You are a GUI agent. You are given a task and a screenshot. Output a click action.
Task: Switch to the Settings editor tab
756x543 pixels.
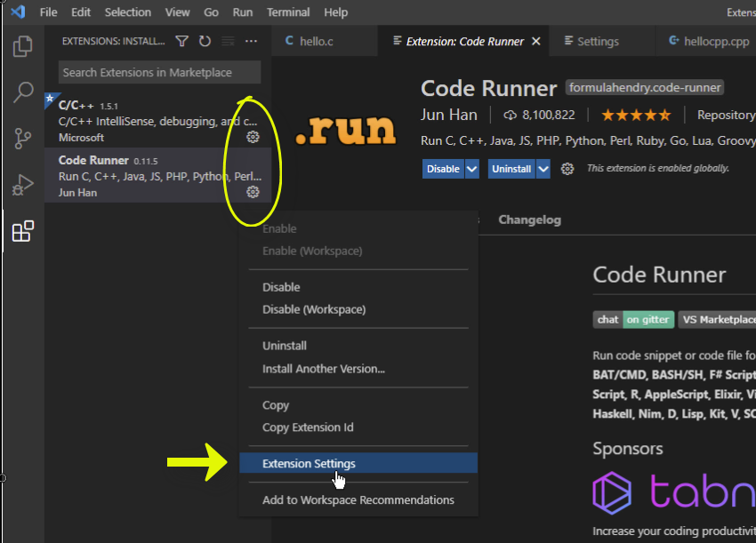click(x=602, y=42)
